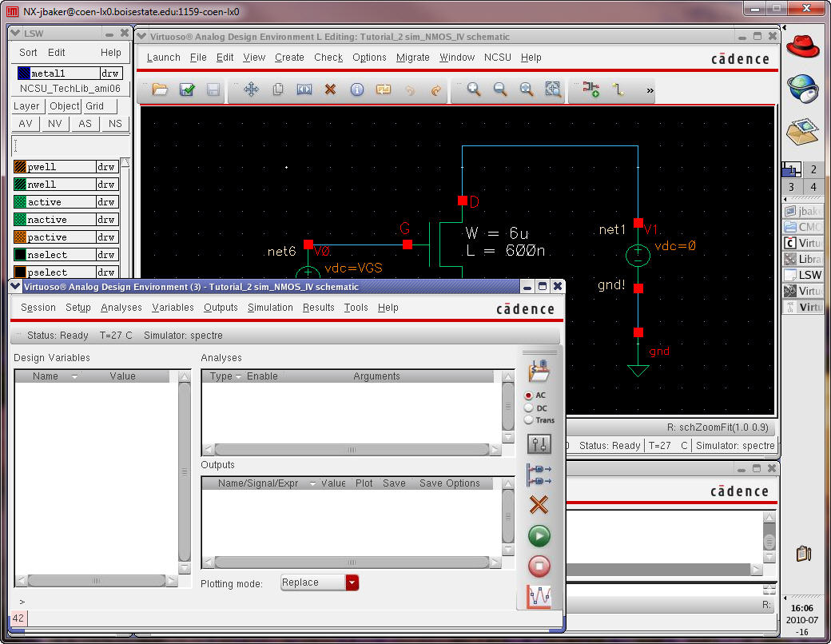Open the Name column dropdown in Design Variables
This screenshot has width=831, height=644.
coord(74,376)
